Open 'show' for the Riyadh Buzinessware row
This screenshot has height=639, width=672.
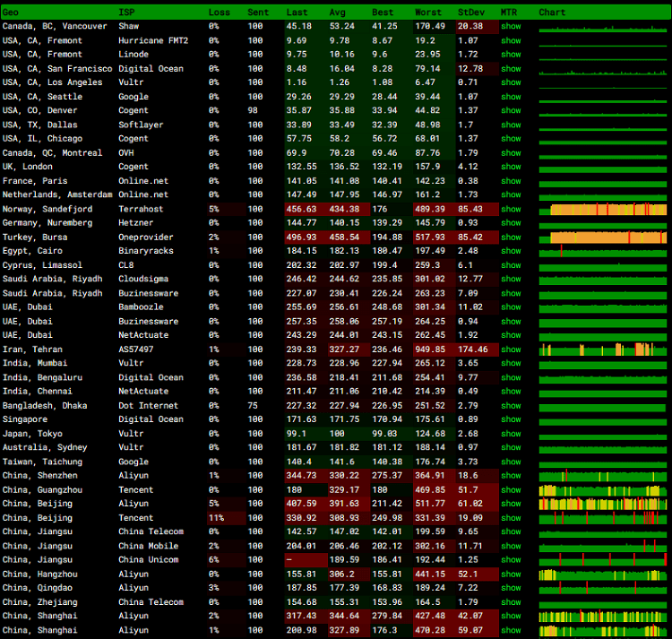pos(511,293)
